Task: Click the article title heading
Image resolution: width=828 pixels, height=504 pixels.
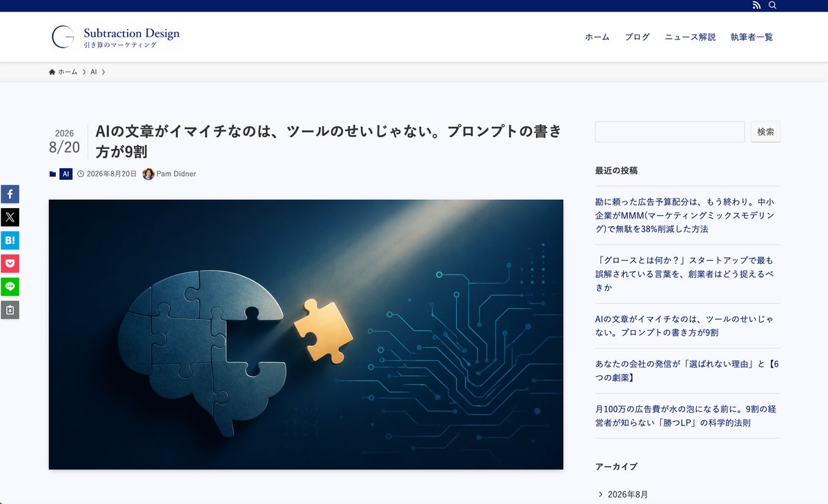Action: (328, 141)
